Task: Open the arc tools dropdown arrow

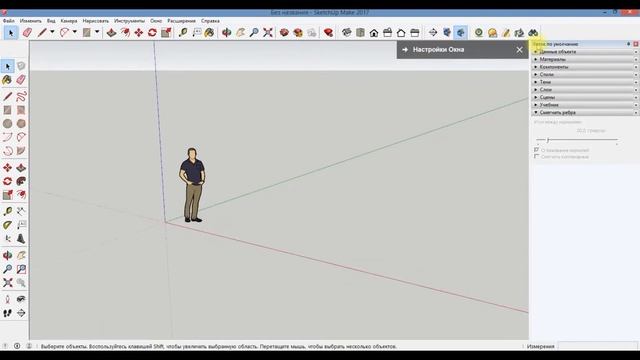Action: (75, 32)
